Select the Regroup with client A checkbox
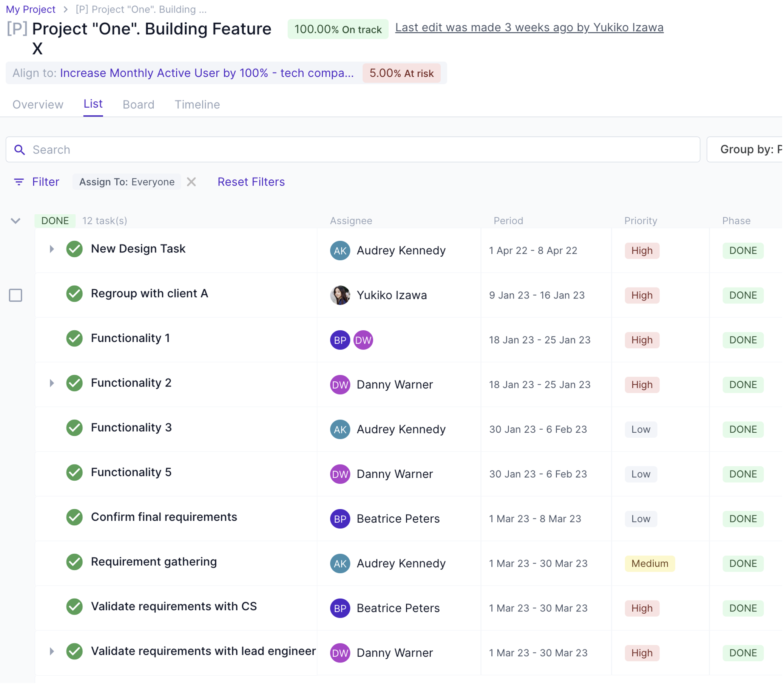The height and width of the screenshot is (684, 784). [x=15, y=296]
